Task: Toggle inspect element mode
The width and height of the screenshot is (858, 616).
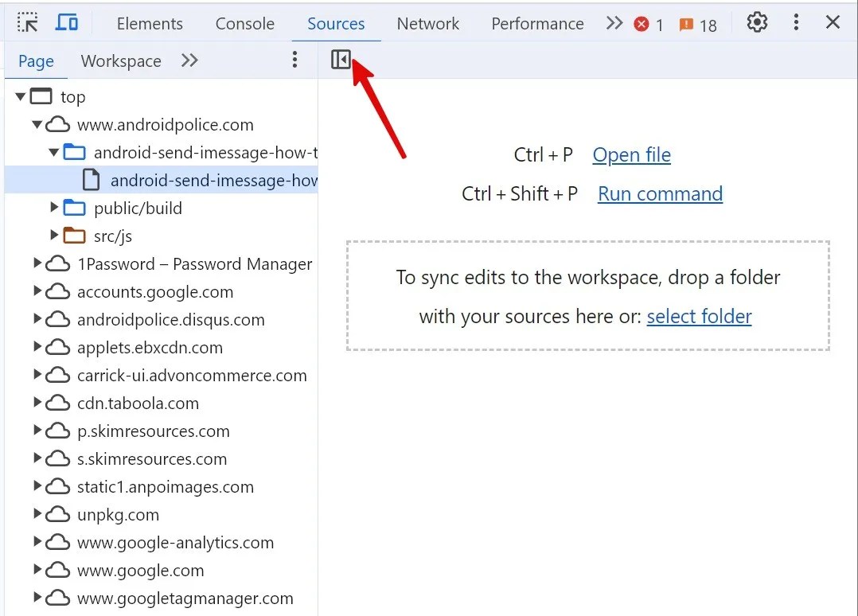Action: (27, 22)
